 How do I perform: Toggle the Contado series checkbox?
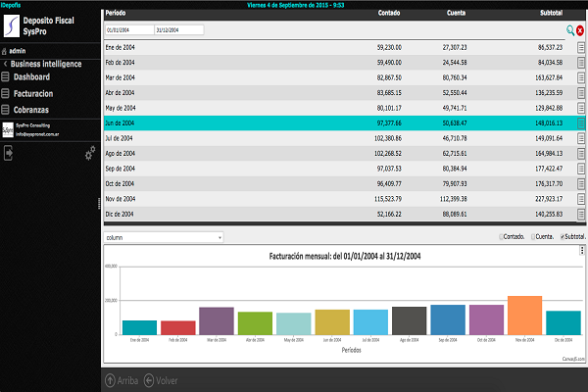[x=501, y=237]
